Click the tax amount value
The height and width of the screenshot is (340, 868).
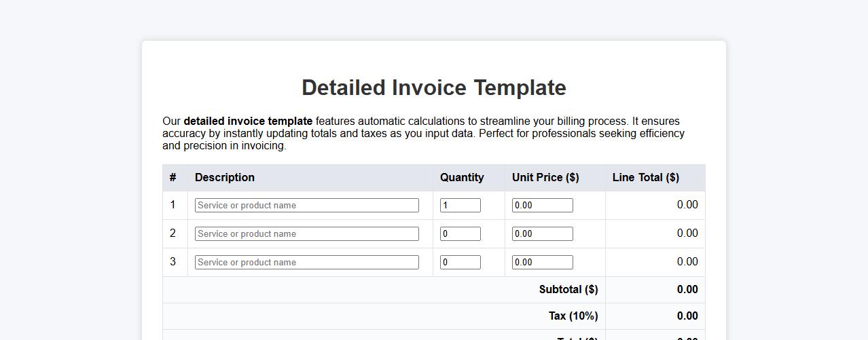point(687,316)
